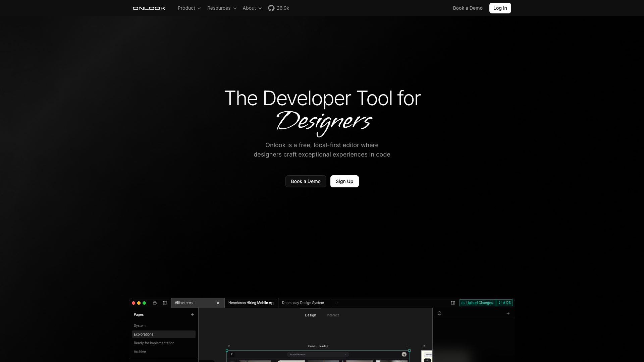This screenshot has width=644, height=362.
Task: Expand the About dropdown menu
Action: pos(252,8)
